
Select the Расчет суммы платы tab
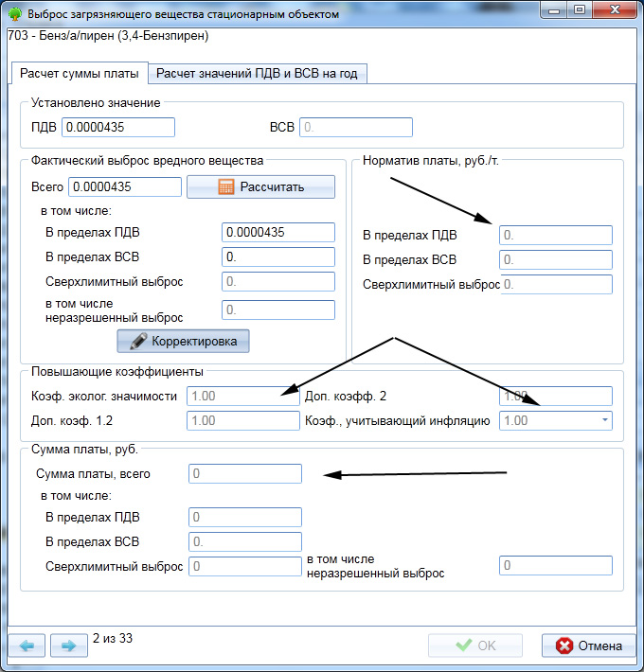80,73
